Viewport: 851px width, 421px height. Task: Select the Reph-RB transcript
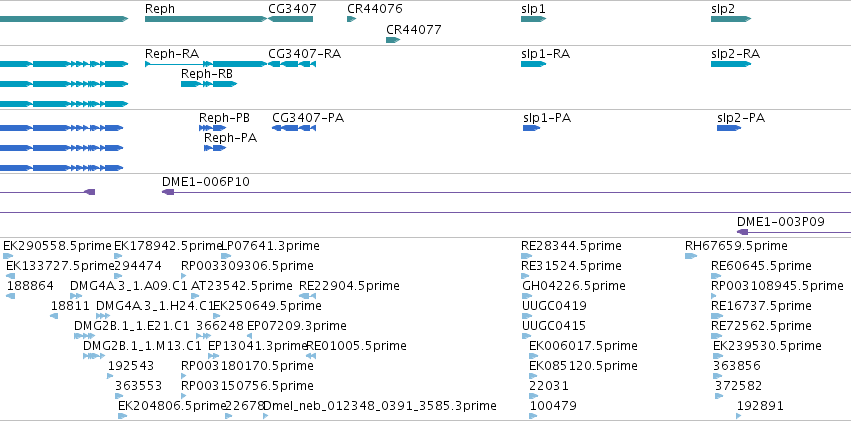click(209, 84)
